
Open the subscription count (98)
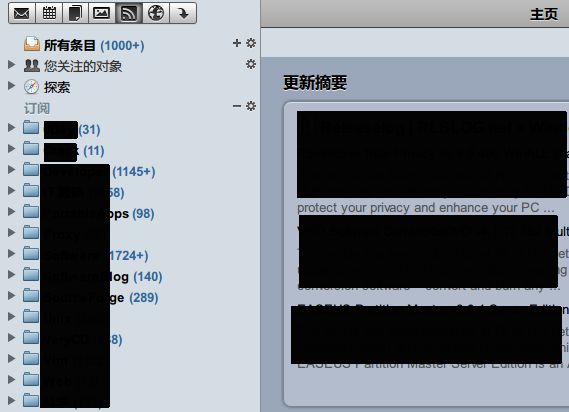(x=143, y=214)
